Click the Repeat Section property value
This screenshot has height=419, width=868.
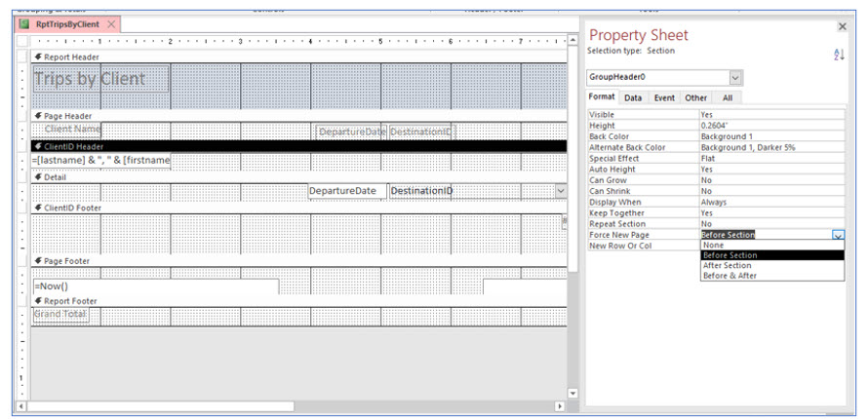pos(772,224)
